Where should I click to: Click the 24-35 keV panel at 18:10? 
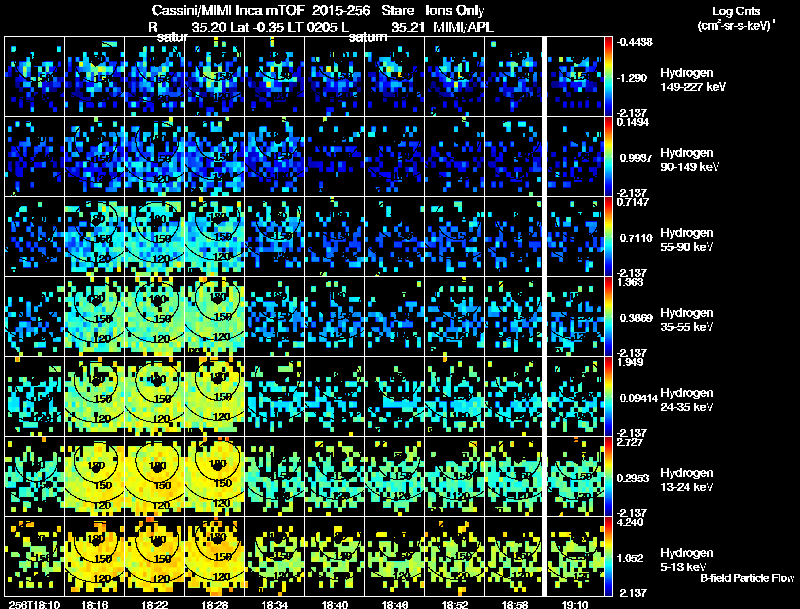34,396
